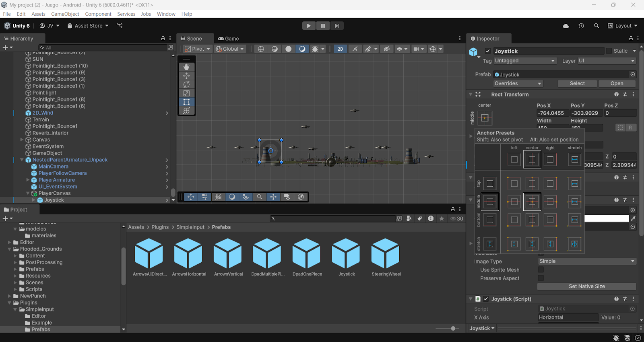Click the white Image color swatch
This screenshot has height=342, width=644.
pyautogui.click(x=606, y=218)
